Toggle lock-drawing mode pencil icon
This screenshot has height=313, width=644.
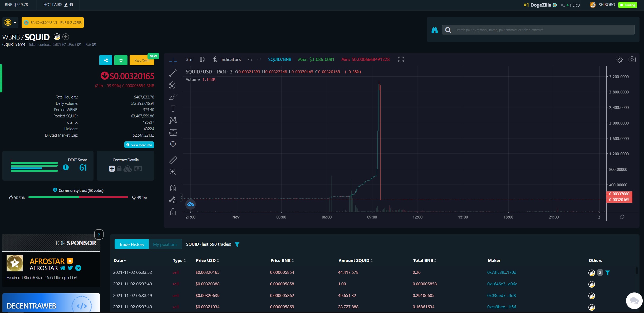click(x=173, y=200)
